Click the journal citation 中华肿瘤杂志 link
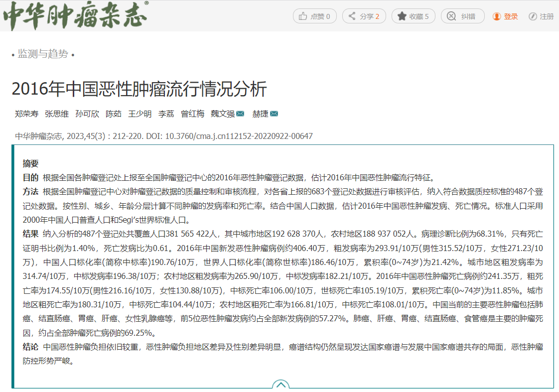 click(38, 136)
